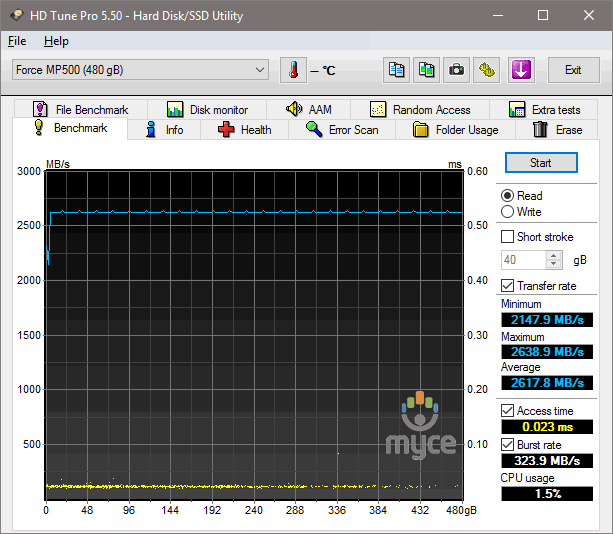Copy screenshot to clipboard icon
This screenshot has width=613, height=534.
point(427,70)
